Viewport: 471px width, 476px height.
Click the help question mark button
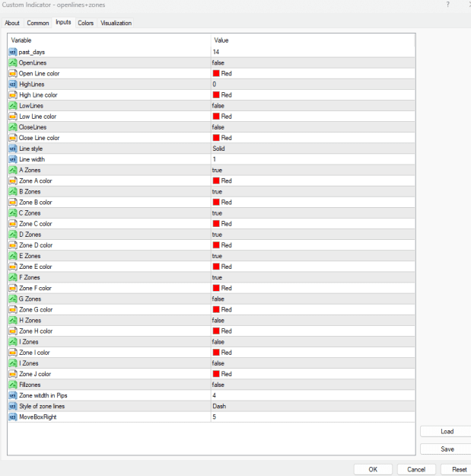pyautogui.click(x=447, y=5)
